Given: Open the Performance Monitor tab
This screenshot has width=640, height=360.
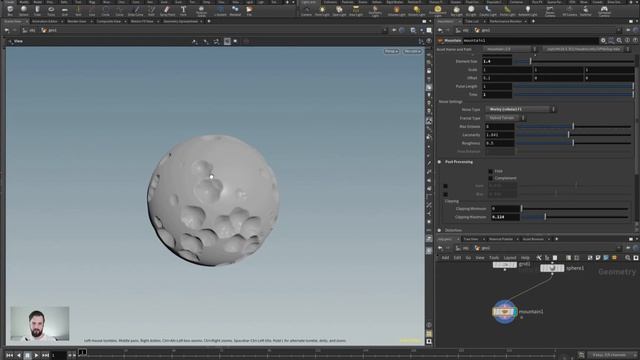Looking at the screenshot, I should pos(506,21).
